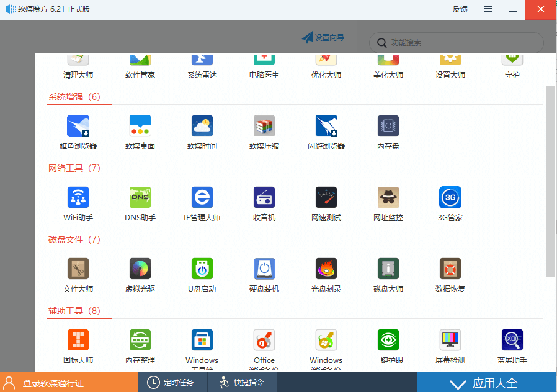
Task: Click 登录软媒通行证 login button
Action: [x=69, y=382]
